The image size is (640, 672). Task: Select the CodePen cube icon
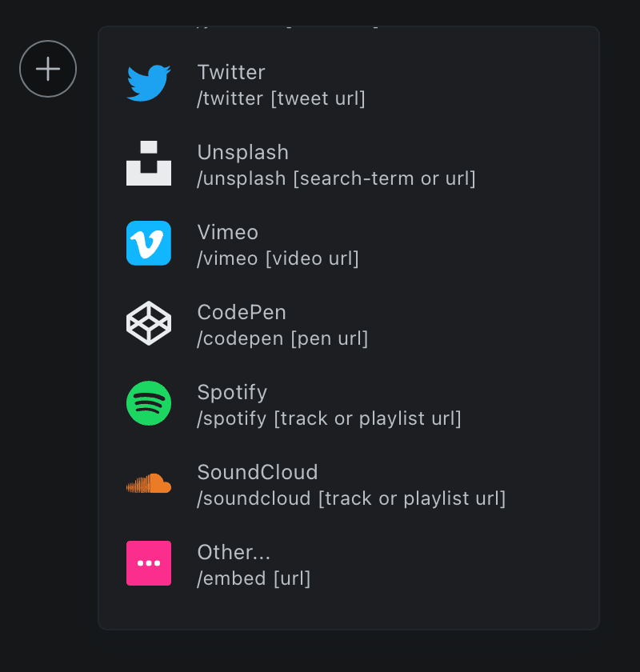pyautogui.click(x=149, y=323)
